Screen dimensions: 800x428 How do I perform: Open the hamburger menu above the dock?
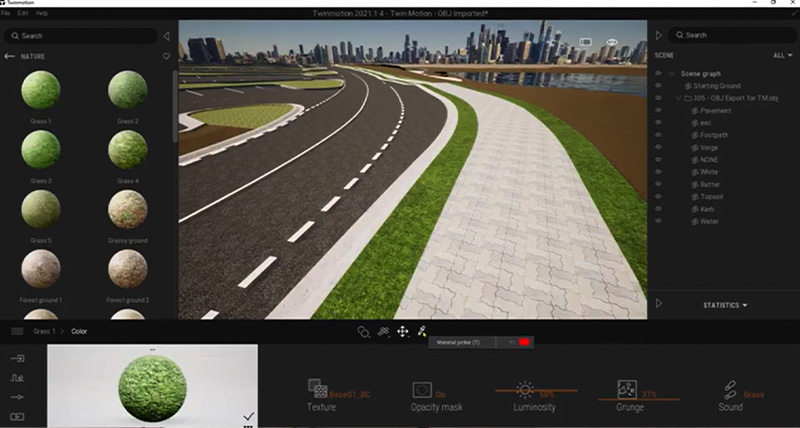(x=17, y=331)
